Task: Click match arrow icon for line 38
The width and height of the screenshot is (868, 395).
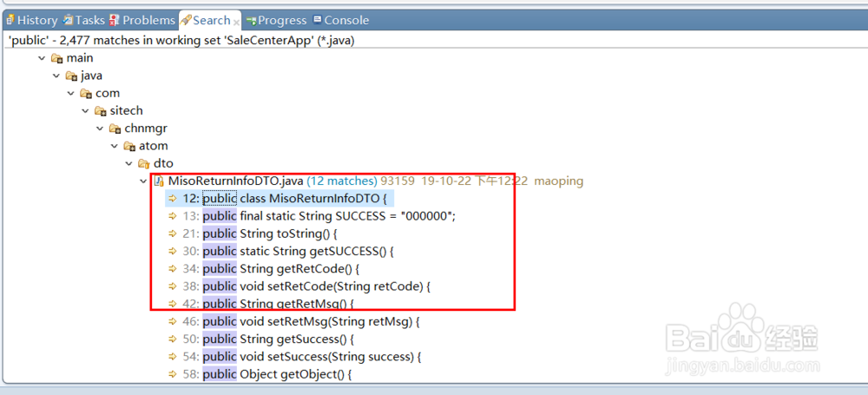Action: [x=174, y=286]
